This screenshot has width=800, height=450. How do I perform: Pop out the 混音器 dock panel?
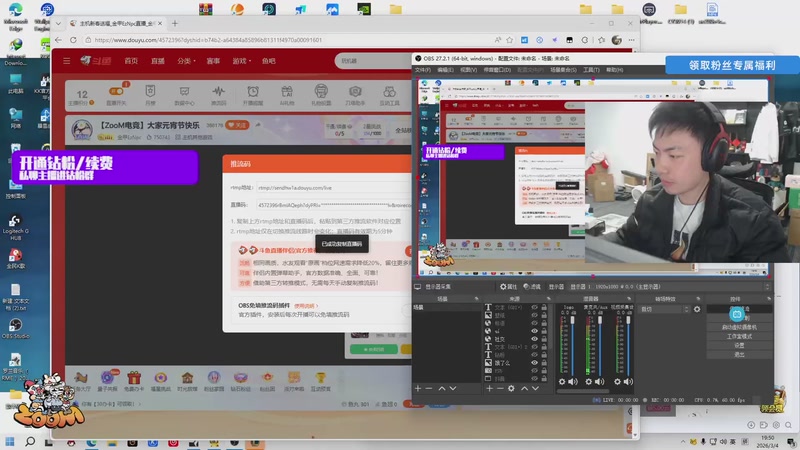(x=629, y=298)
